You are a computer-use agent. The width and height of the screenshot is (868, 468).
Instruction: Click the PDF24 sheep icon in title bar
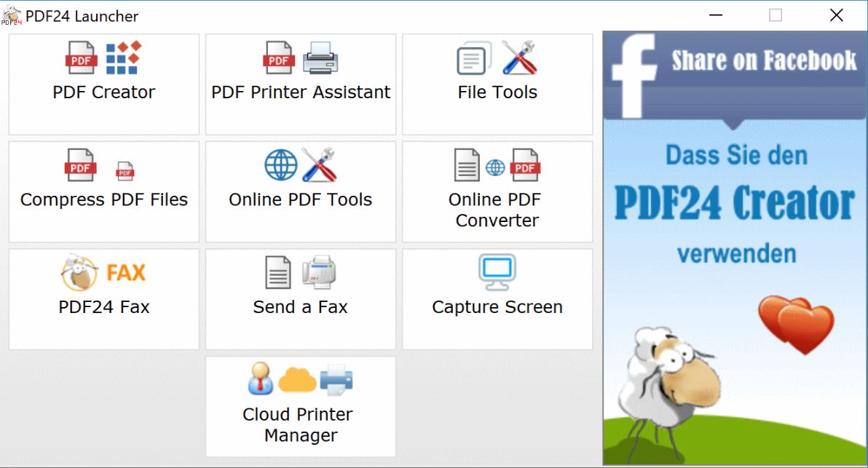point(11,15)
